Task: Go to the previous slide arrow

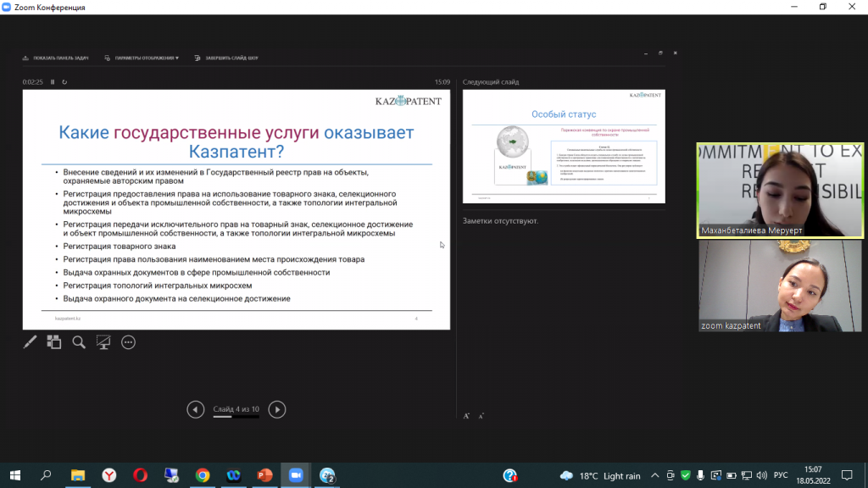Action: click(196, 410)
